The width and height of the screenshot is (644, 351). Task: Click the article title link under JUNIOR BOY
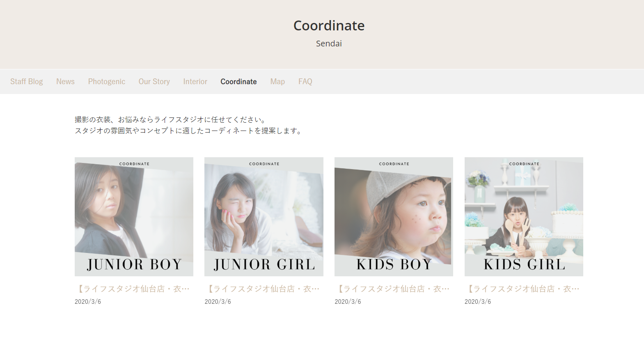133,289
